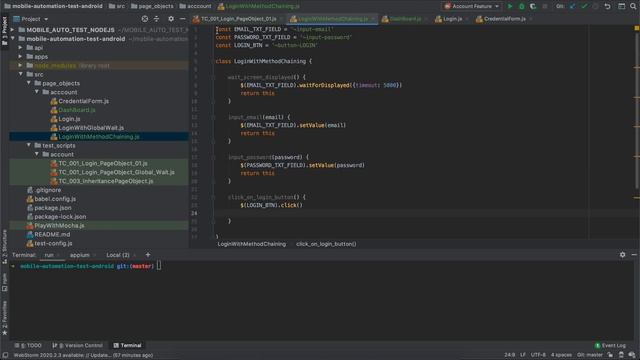Collapse the mobile-automation-test-android folder
The width and height of the screenshot is (640, 360).
pyautogui.click(x=12, y=39)
